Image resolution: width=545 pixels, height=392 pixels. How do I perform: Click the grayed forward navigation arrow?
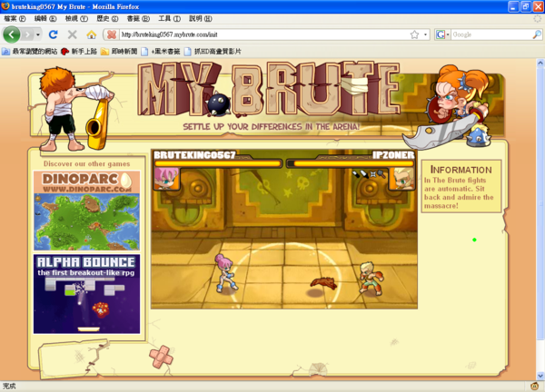pos(27,34)
